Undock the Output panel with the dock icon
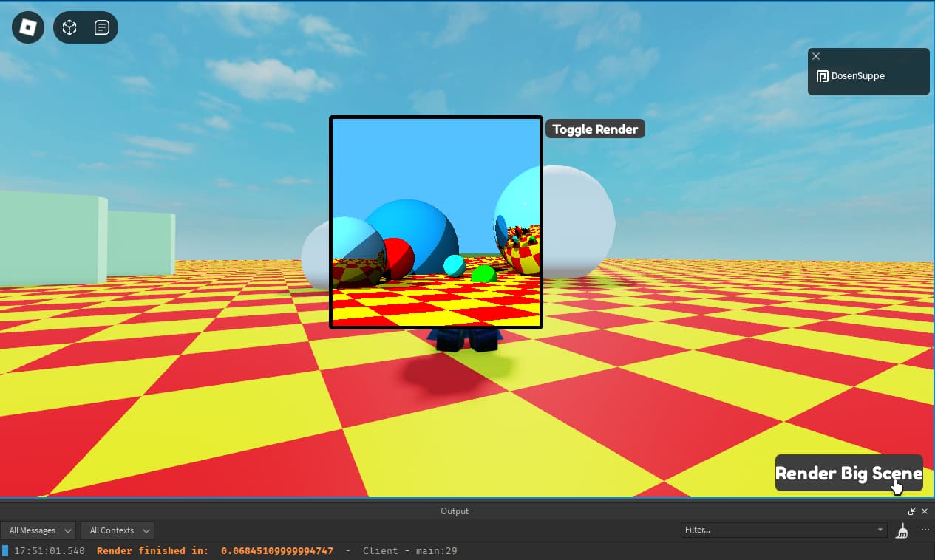This screenshot has width=935, height=560. click(911, 511)
